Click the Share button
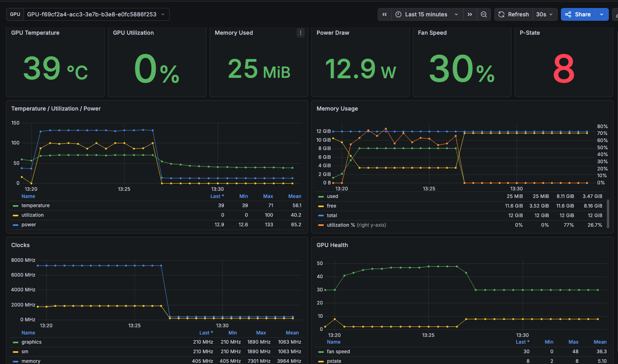The image size is (618, 364). click(578, 14)
